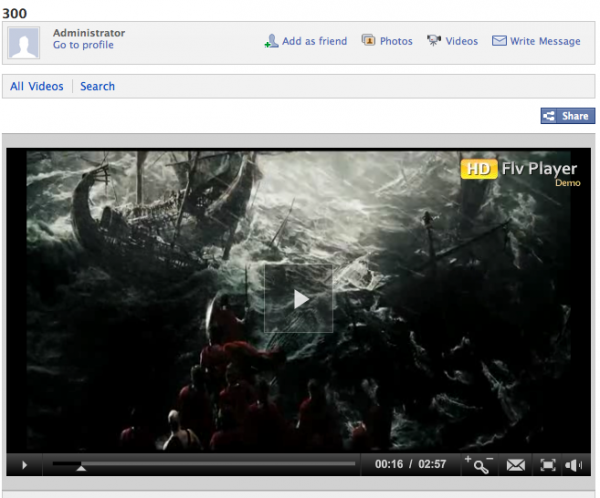600x498 pixels.
Task: Click the Videos camera icon
Action: [434, 40]
